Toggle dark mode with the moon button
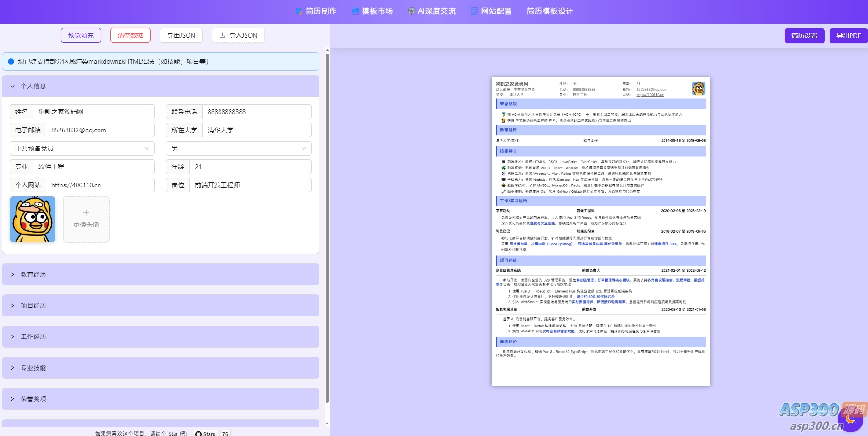The height and width of the screenshot is (436, 868). coord(850,419)
